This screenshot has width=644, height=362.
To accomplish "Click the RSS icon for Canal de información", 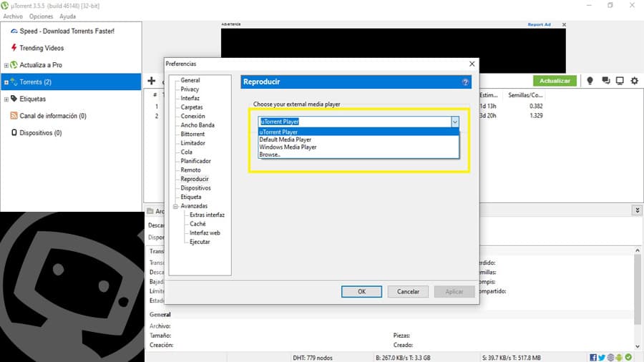I will click(x=14, y=116).
